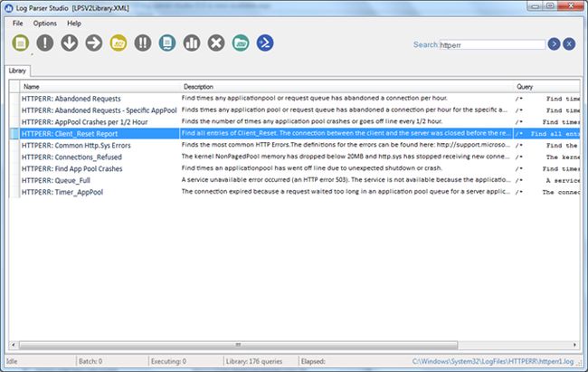Execute the query using the single exclamation icon
Screen dimensions: 588x372
45,43
